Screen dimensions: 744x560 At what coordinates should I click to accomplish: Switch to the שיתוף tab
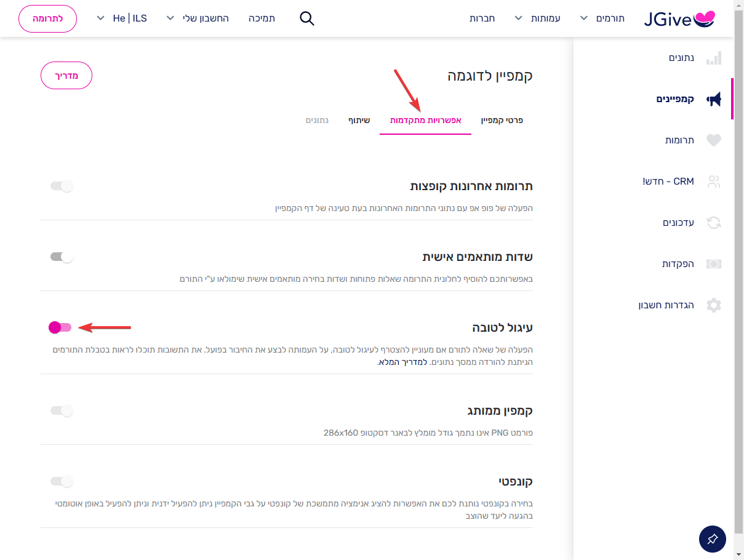[360, 121]
